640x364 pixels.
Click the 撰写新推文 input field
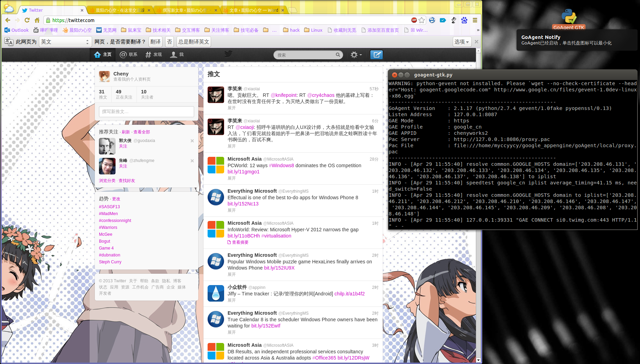pyautogui.click(x=146, y=112)
